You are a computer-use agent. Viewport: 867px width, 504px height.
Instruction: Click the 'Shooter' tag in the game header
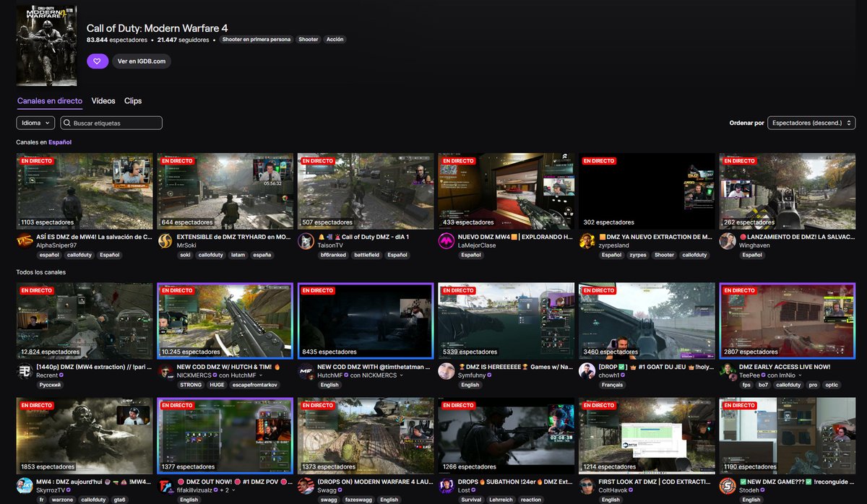pyautogui.click(x=309, y=40)
